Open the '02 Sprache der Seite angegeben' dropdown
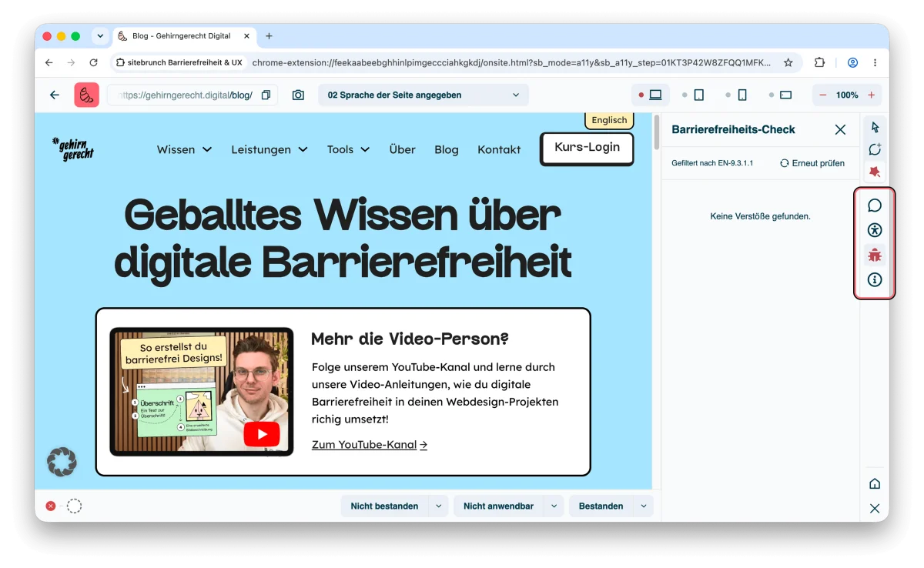 click(x=423, y=95)
